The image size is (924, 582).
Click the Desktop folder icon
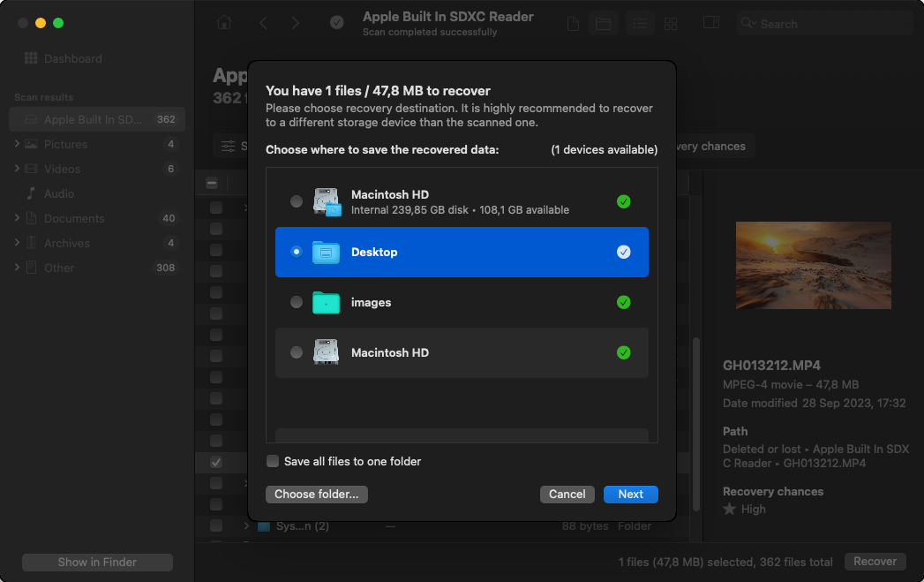tap(326, 253)
